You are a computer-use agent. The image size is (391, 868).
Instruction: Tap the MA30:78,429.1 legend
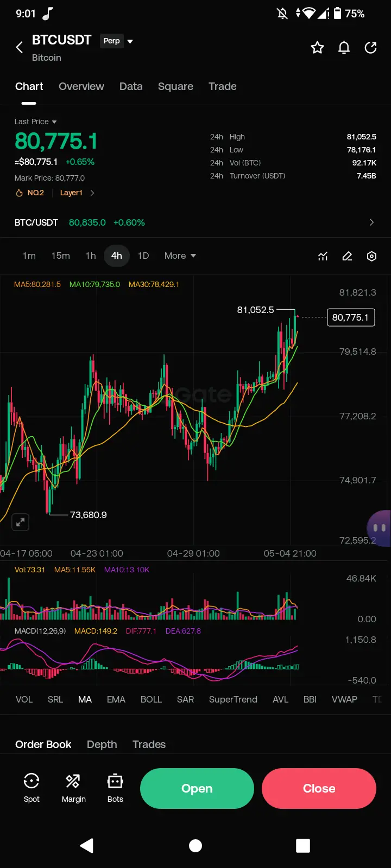[154, 284]
